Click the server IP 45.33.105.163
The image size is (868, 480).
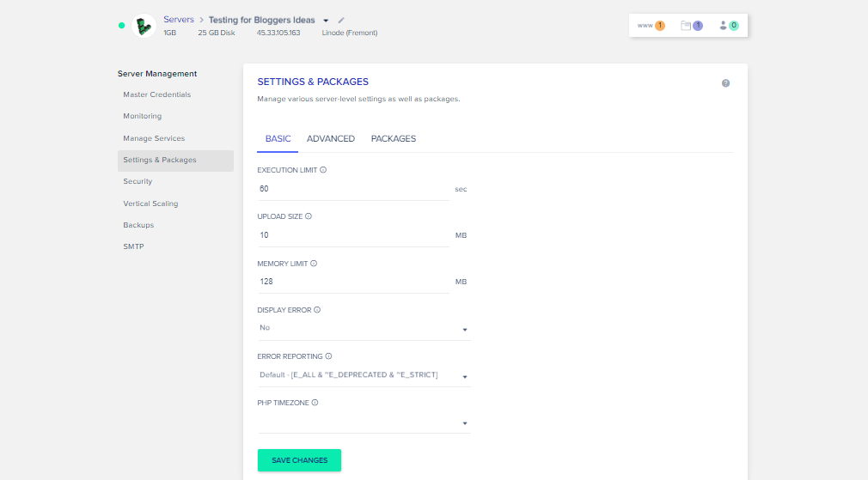(x=278, y=33)
